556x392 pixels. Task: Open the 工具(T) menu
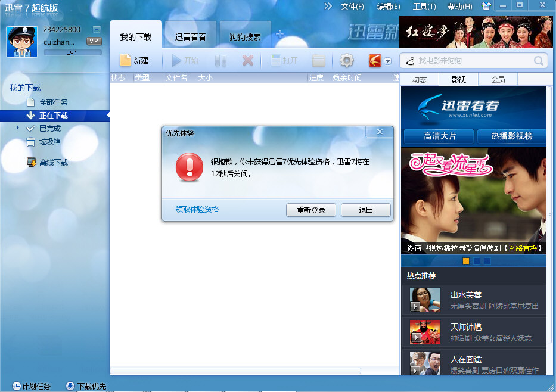click(x=424, y=7)
